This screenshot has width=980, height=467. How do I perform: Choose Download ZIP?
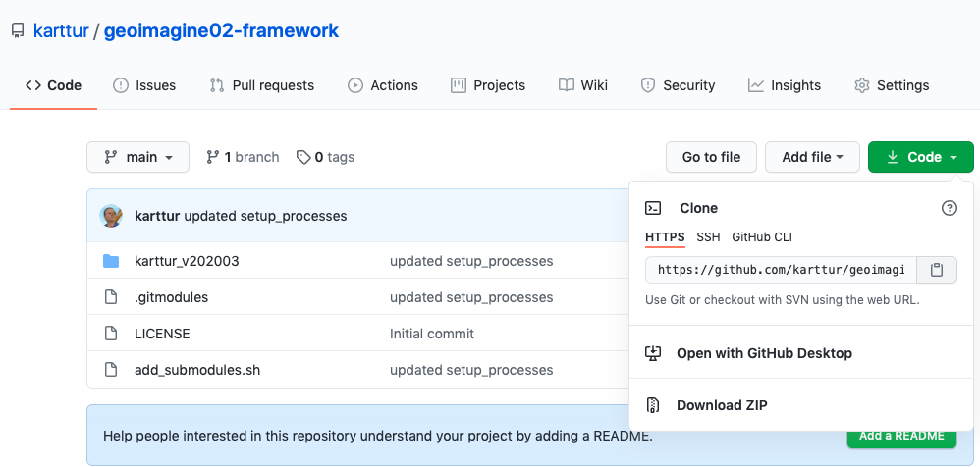click(x=722, y=405)
